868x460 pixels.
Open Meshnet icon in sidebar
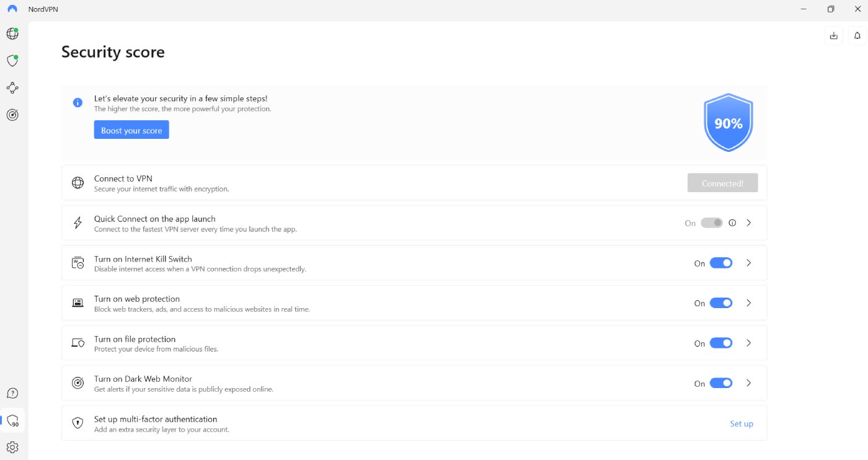(12, 88)
